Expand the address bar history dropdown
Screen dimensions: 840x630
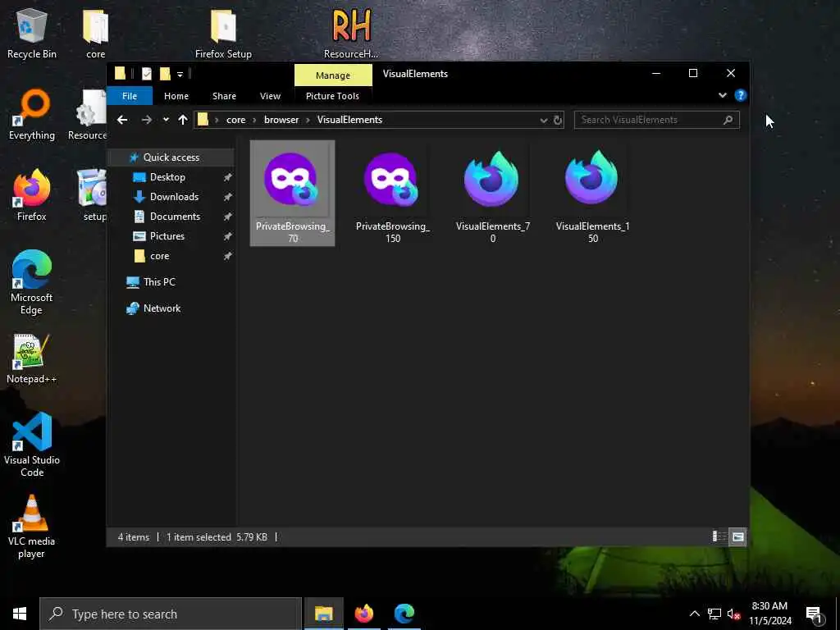coord(543,120)
